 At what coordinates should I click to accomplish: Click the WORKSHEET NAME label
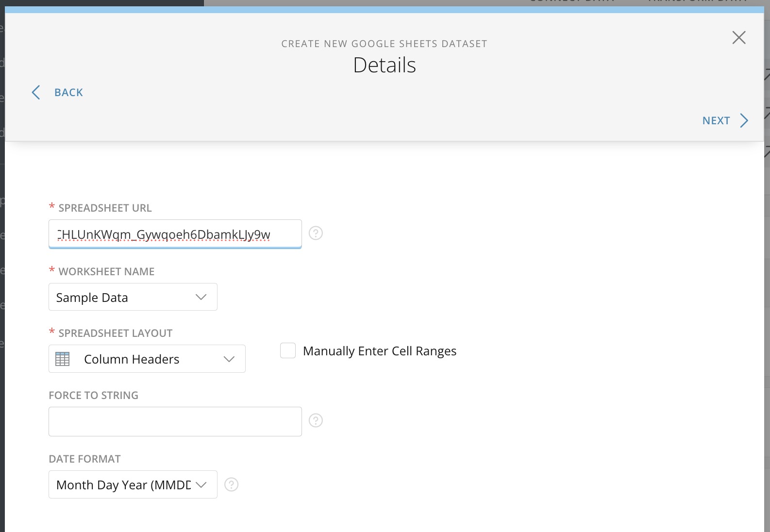coord(106,271)
